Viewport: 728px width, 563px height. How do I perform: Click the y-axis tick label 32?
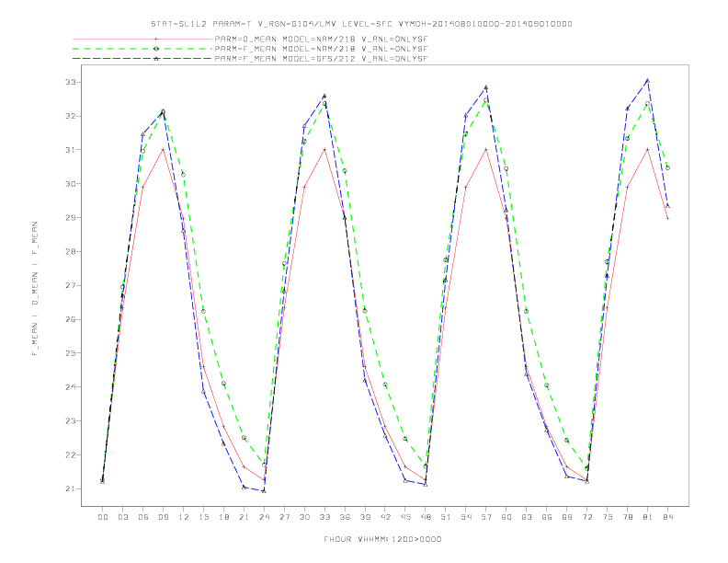[71, 116]
